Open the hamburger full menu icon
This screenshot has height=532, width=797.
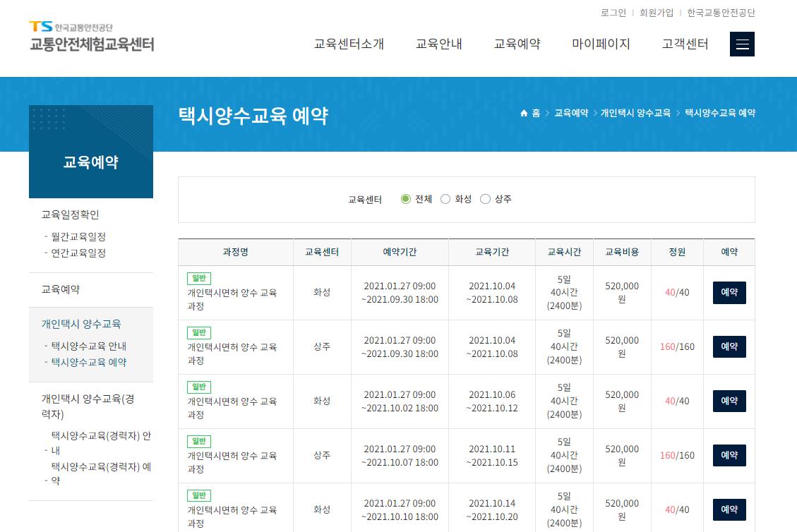[x=742, y=44]
